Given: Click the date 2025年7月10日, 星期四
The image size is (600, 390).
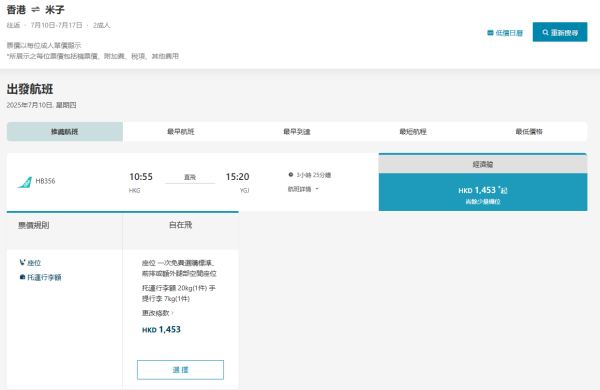Looking at the screenshot, I should [41, 105].
